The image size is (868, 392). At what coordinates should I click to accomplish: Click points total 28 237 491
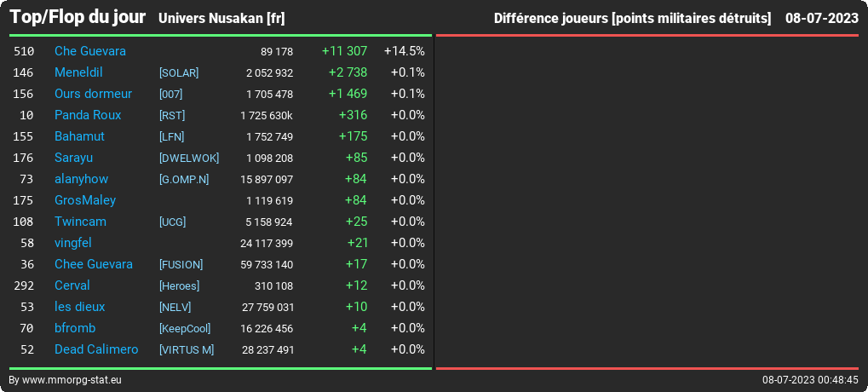(x=268, y=350)
